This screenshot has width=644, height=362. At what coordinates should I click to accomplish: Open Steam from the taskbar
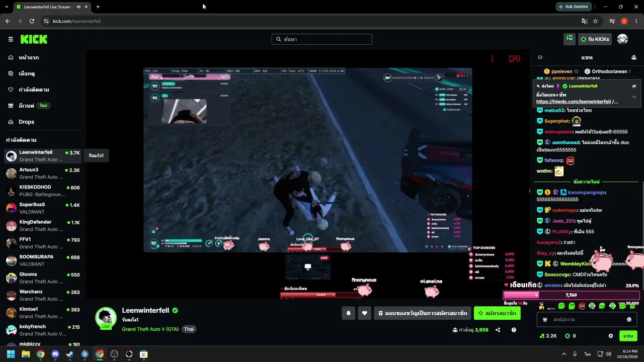(x=70, y=354)
